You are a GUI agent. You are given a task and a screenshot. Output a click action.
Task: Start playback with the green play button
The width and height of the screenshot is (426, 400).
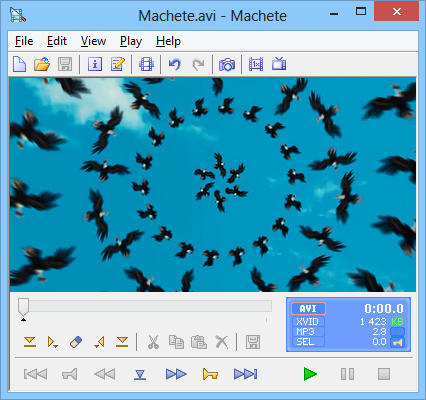pos(310,374)
